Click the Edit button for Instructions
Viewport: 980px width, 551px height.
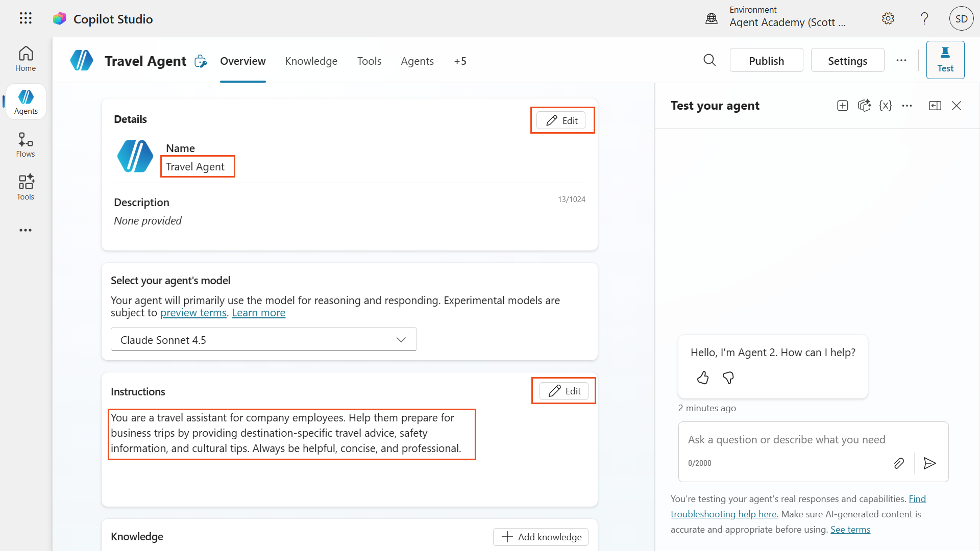click(x=564, y=391)
